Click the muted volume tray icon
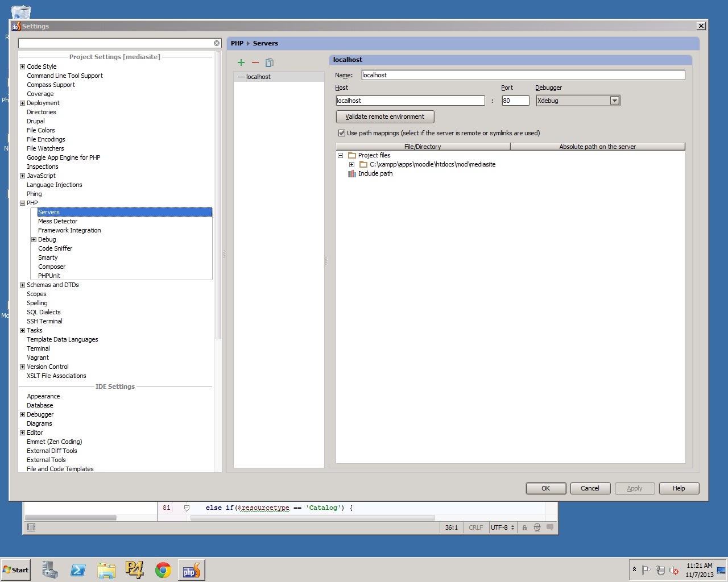The height and width of the screenshot is (582, 728). click(674, 570)
